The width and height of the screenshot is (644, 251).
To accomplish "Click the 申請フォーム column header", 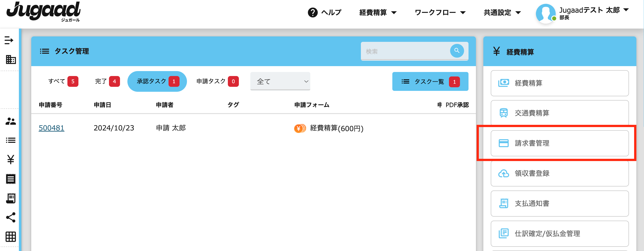I will pos(312,105).
